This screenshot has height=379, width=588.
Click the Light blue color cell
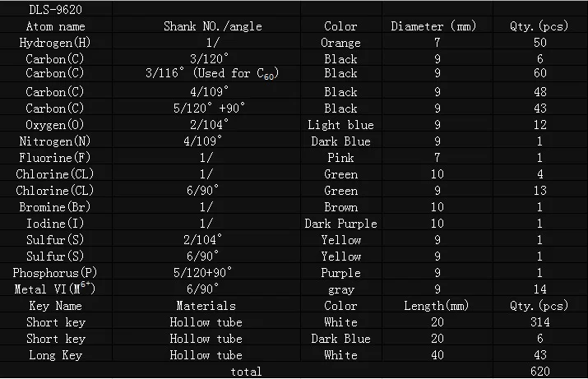[340, 125]
